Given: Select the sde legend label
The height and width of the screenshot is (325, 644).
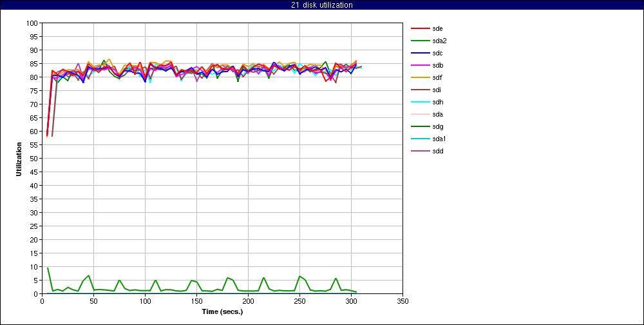Looking at the screenshot, I should pyautogui.click(x=437, y=28).
